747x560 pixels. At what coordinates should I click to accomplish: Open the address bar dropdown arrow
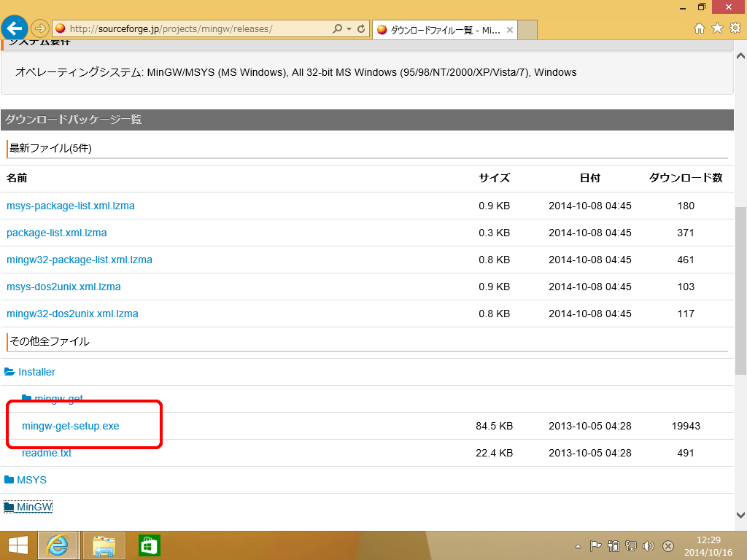(349, 29)
